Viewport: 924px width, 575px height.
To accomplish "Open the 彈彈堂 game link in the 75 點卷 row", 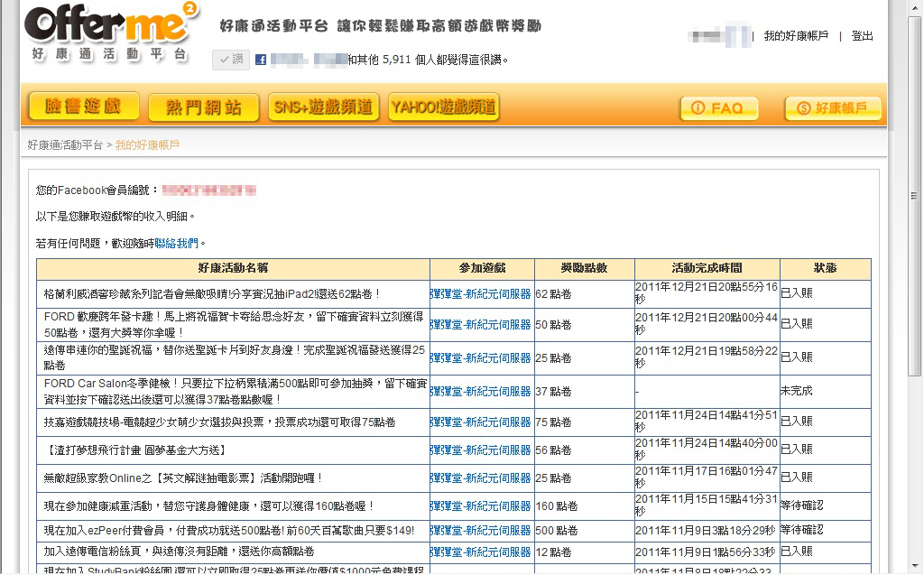I will [x=481, y=422].
